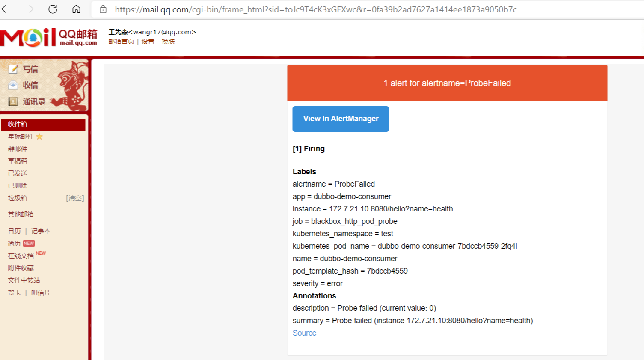Go to browser home icon

(x=76, y=9)
